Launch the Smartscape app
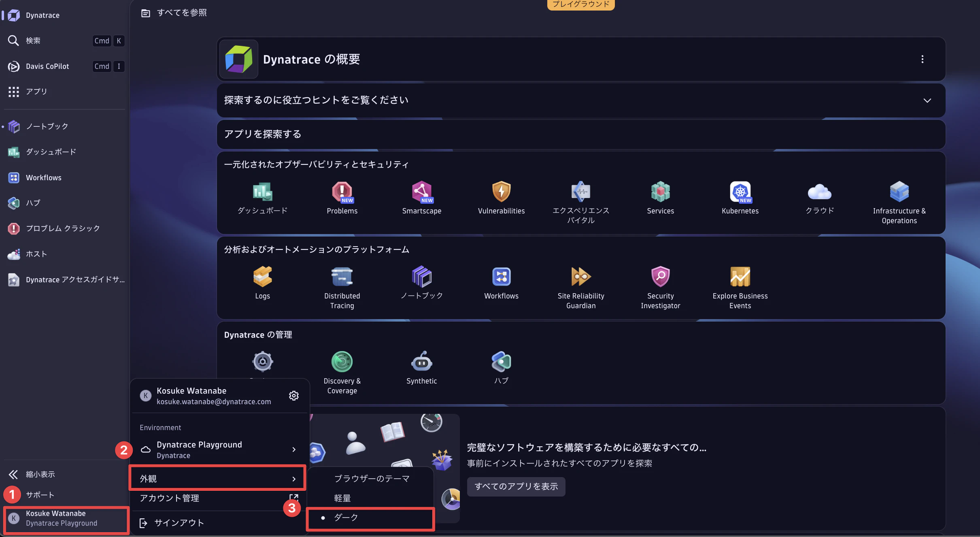The width and height of the screenshot is (980, 537). [x=421, y=198]
